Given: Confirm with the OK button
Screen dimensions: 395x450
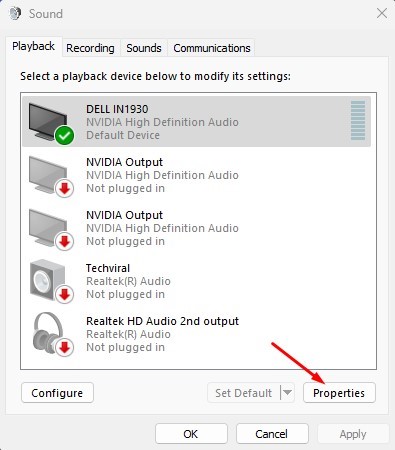Looking at the screenshot, I should (191, 434).
